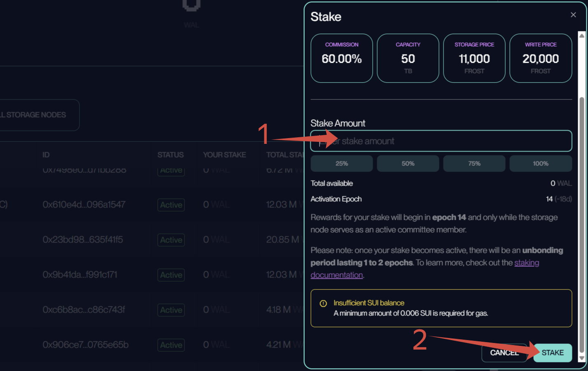Click the CAPACITY 50 TB card
The width and height of the screenshot is (588, 371).
[408, 58]
